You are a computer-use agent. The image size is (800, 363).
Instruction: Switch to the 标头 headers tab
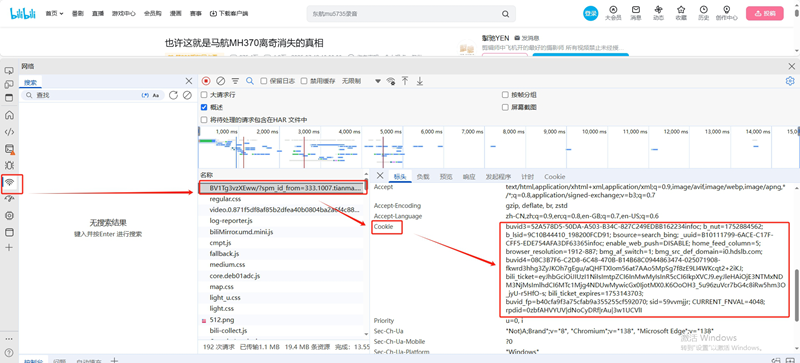tap(399, 177)
